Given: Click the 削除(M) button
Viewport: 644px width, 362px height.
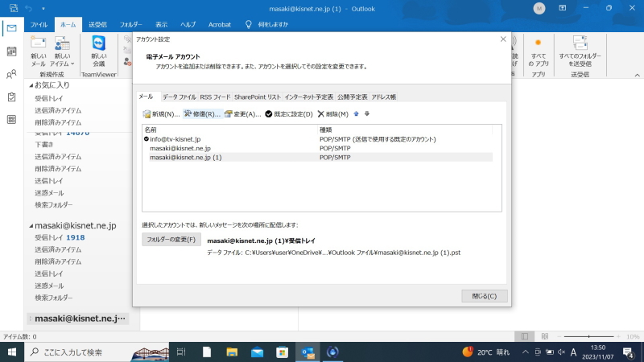Looking at the screenshot, I should point(333,114).
